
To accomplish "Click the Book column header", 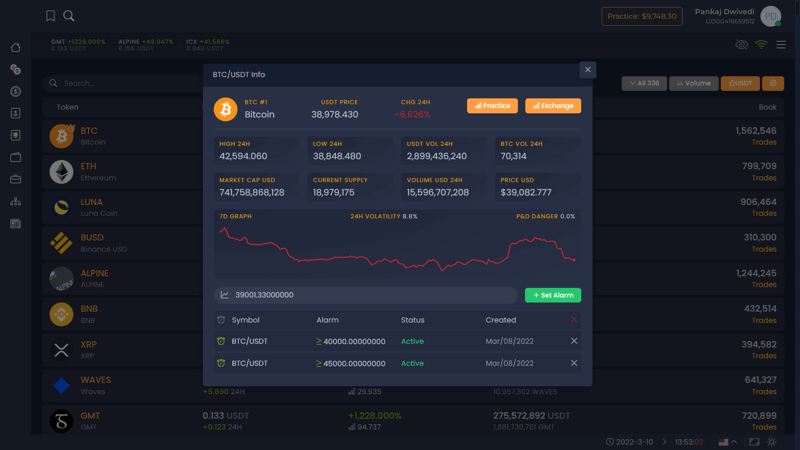I will (767, 107).
